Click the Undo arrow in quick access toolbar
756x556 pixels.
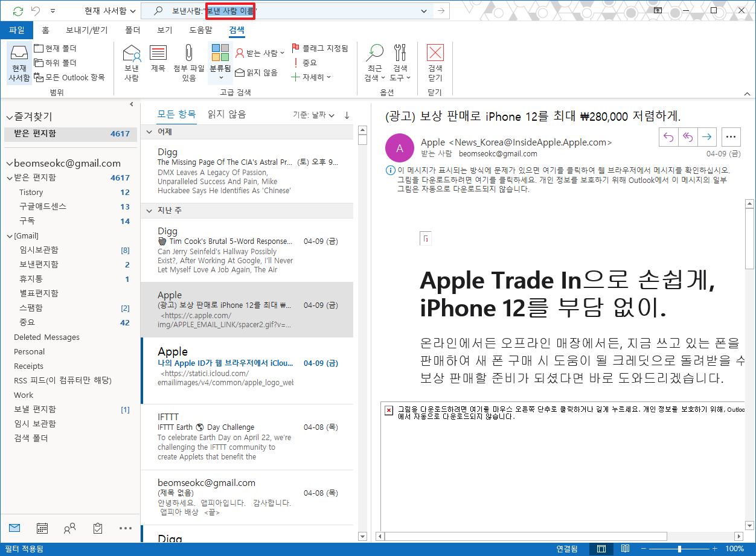coord(36,11)
